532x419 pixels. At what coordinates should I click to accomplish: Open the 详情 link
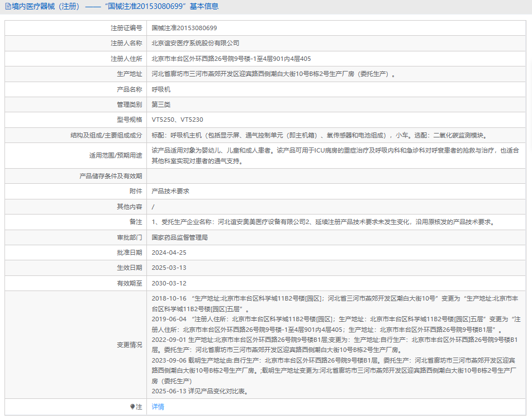click(x=158, y=407)
